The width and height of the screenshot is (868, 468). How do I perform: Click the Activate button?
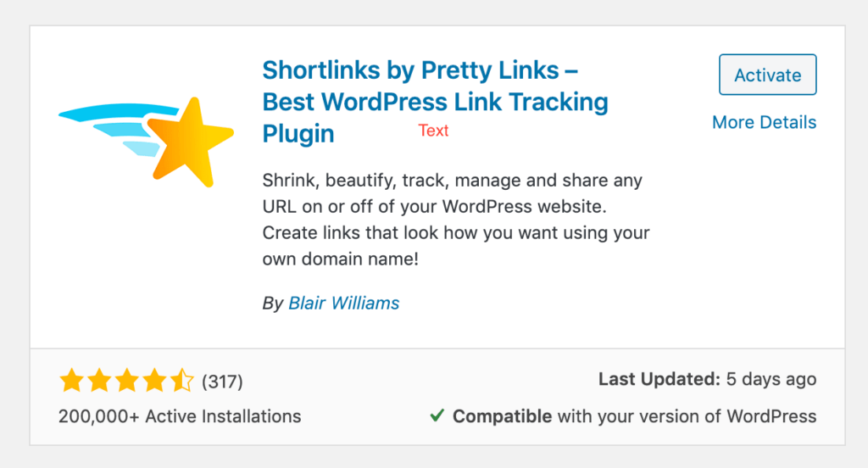(x=767, y=75)
